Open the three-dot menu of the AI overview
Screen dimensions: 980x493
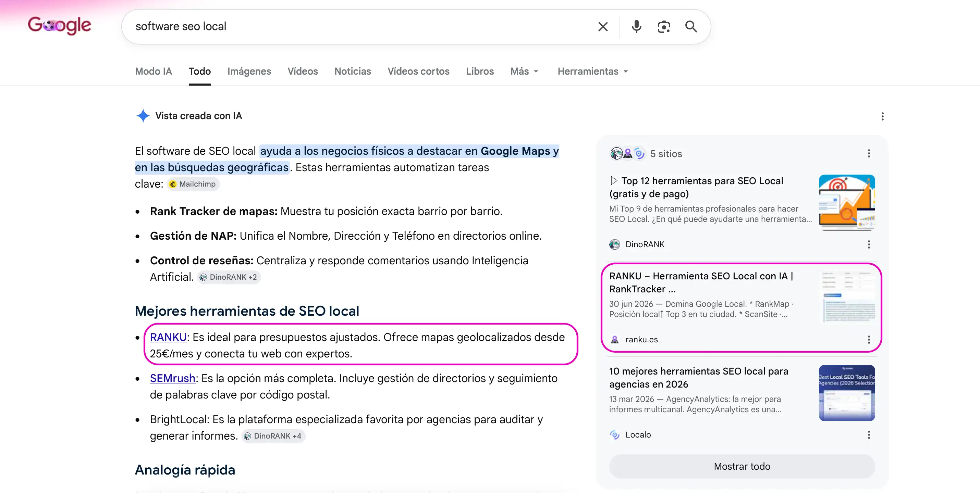coord(882,116)
